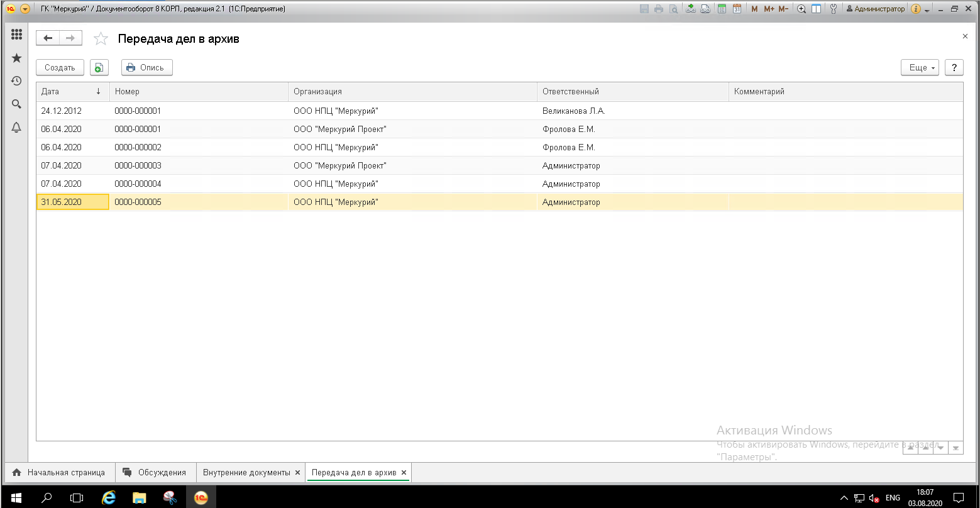Viewport: 980px width, 508px height.
Task: Open the History clock icon in sidebar
Action: tap(17, 81)
